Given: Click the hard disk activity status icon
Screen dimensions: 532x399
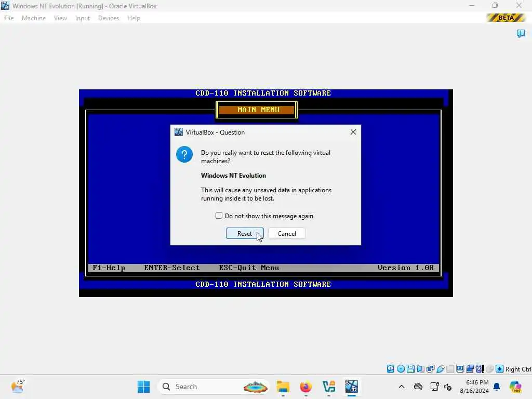Looking at the screenshot, I should tap(391, 369).
